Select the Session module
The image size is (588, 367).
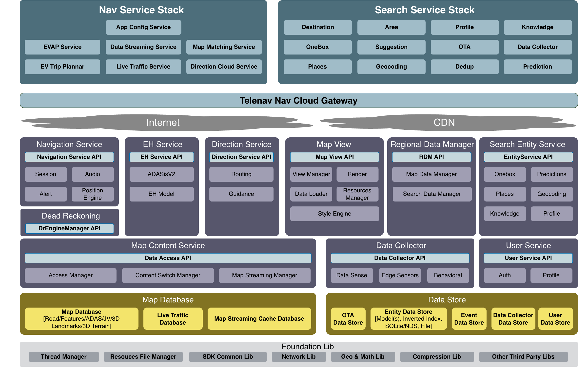(x=46, y=174)
